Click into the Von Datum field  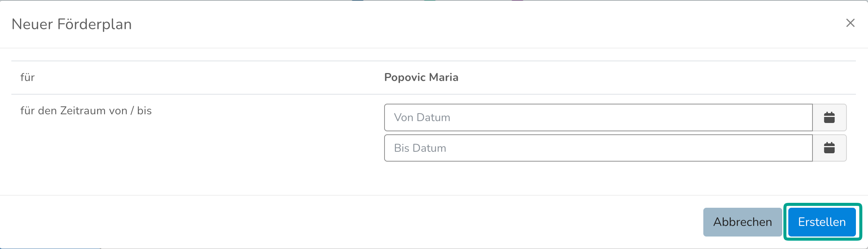(598, 118)
